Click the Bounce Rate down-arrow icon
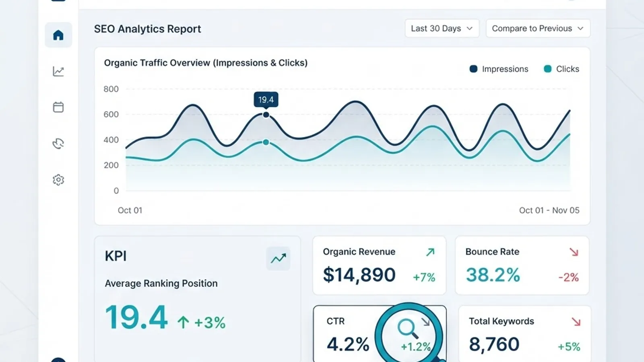The width and height of the screenshot is (644, 362). pyautogui.click(x=574, y=252)
